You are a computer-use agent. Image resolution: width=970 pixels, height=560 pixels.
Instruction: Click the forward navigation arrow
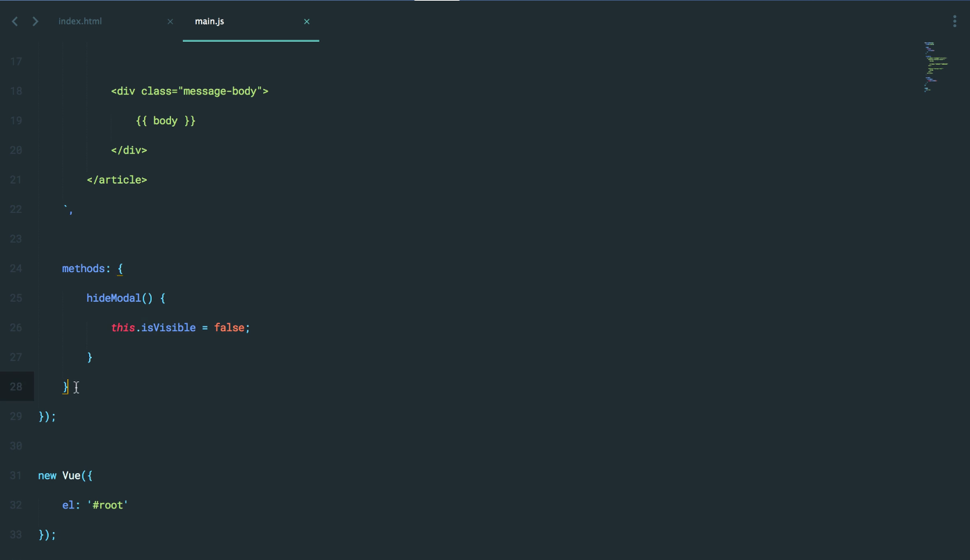[35, 22]
